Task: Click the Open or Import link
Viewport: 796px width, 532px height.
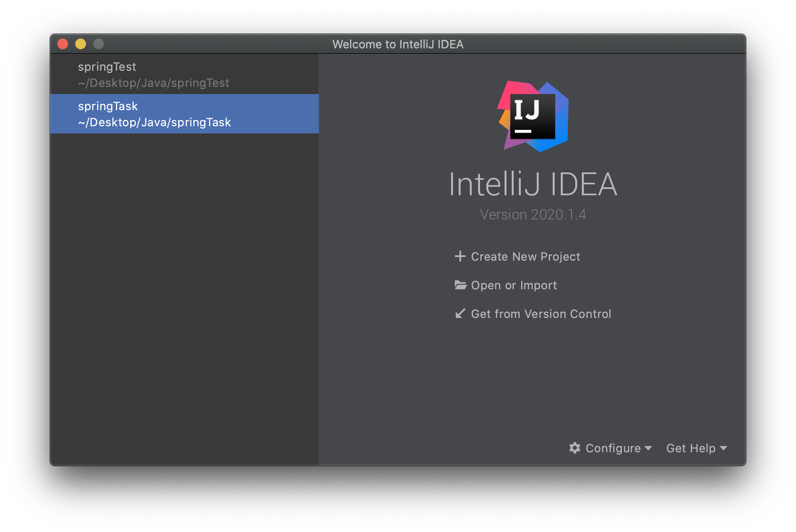Action: point(514,285)
